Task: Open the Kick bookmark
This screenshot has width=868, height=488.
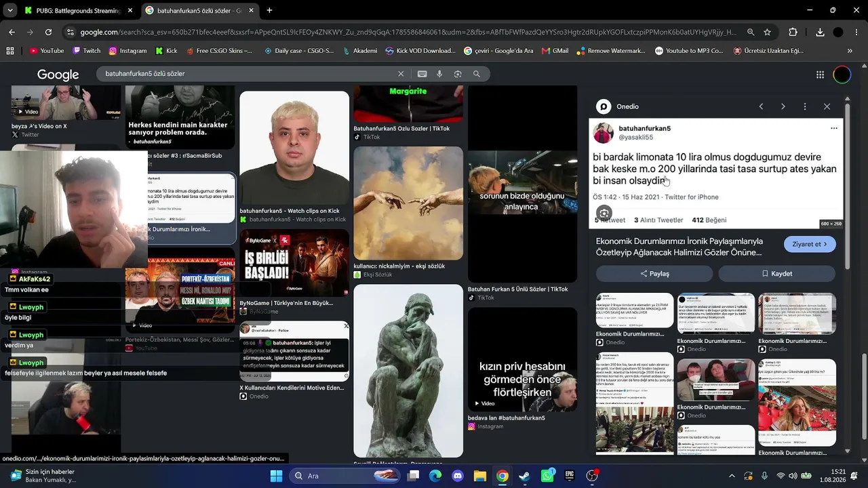Action: [x=166, y=51]
